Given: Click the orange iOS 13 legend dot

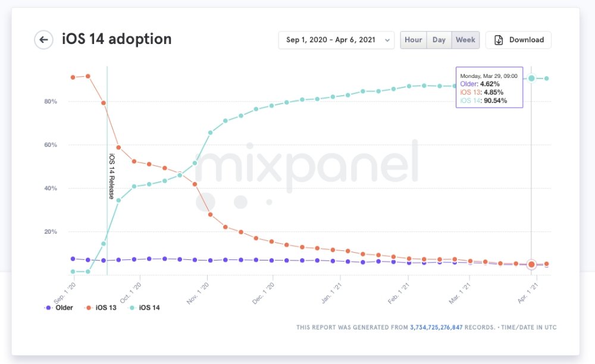Looking at the screenshot, I should 89,307.
